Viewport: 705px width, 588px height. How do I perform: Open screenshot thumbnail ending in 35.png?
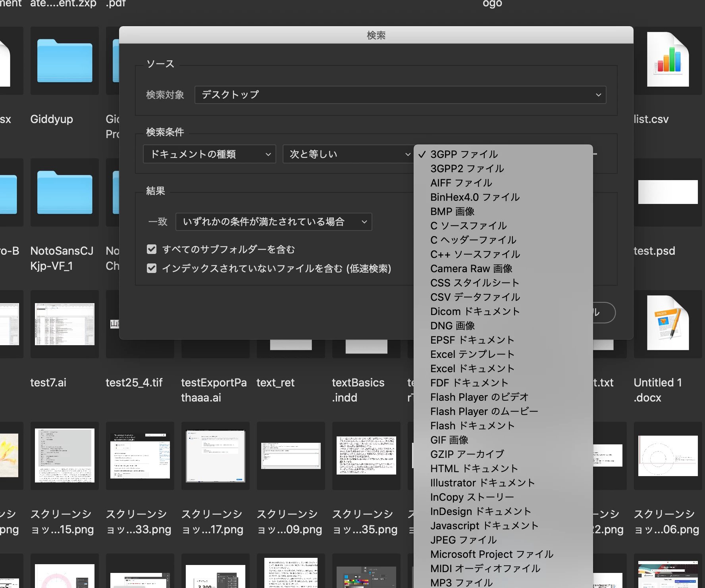[366, 455]
